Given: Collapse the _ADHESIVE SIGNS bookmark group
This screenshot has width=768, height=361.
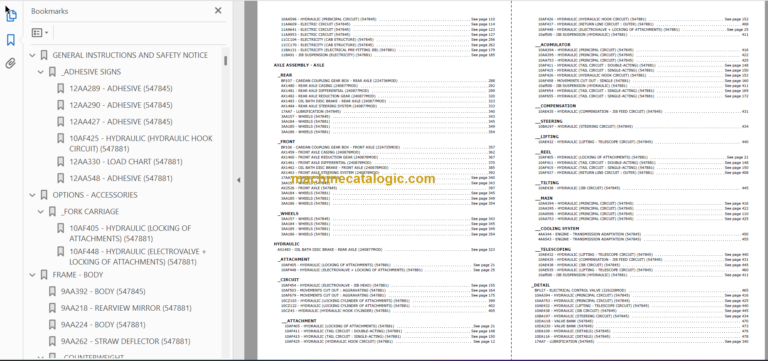Looking at the screenshot, I should (41, 72).
